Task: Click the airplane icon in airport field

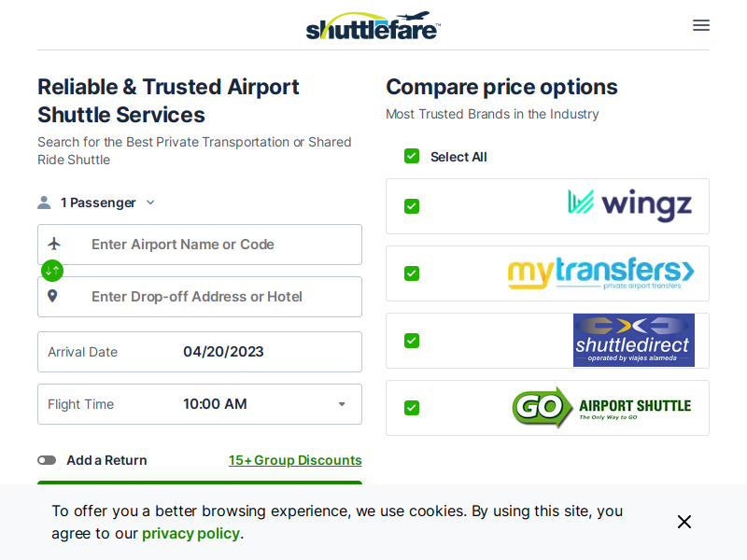Action: [x=54, y=244]
